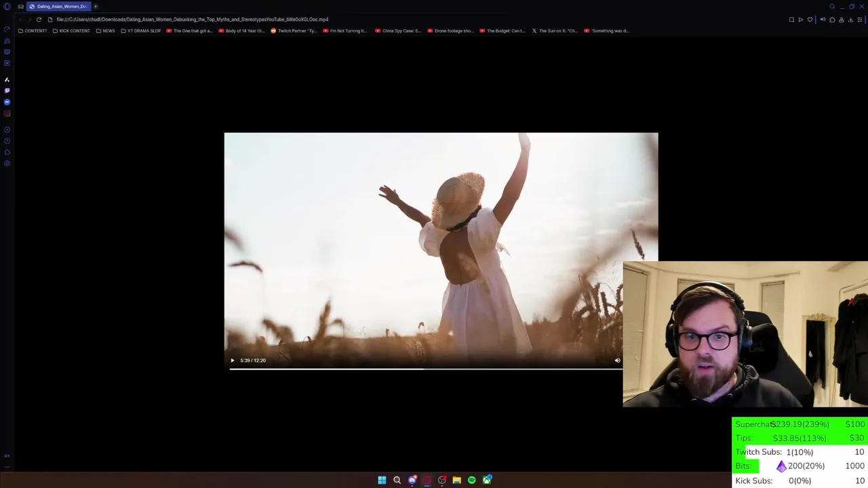Click the streamer webcam overlay
The width and height of the screenshot is (868, 488).
click(745, 333)
